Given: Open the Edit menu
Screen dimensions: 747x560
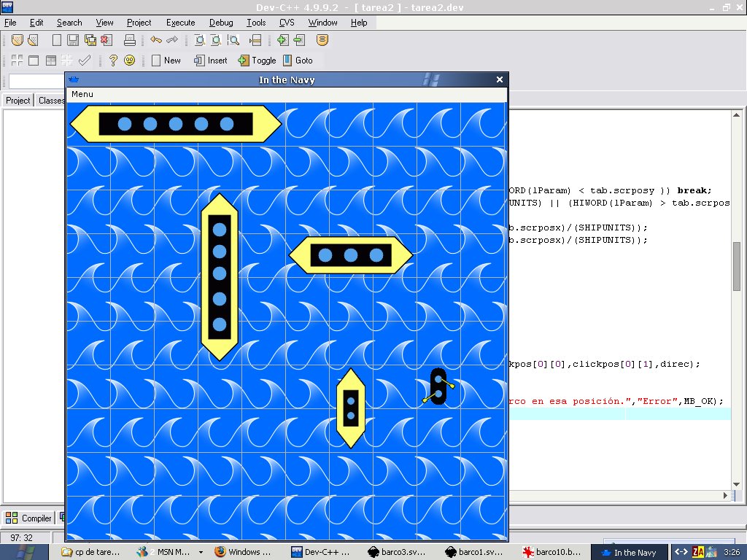Looking at the screenshot, I should [36, 23].
